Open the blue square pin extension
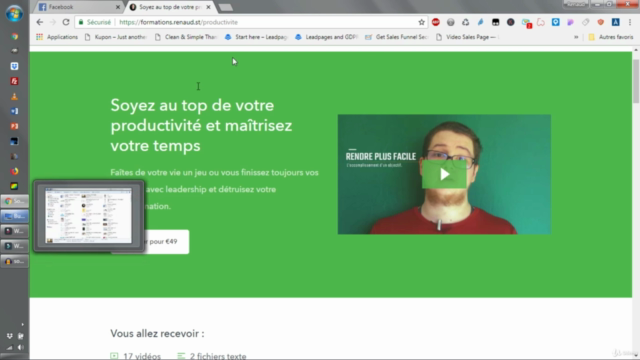This screenshot has width=640, height=360. [556, 22]
